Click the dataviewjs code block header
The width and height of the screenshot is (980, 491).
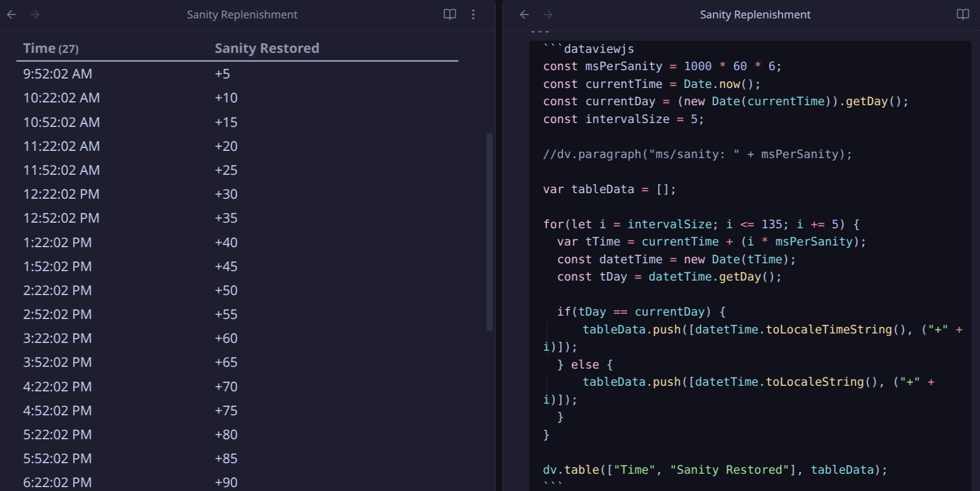(598, 49)
